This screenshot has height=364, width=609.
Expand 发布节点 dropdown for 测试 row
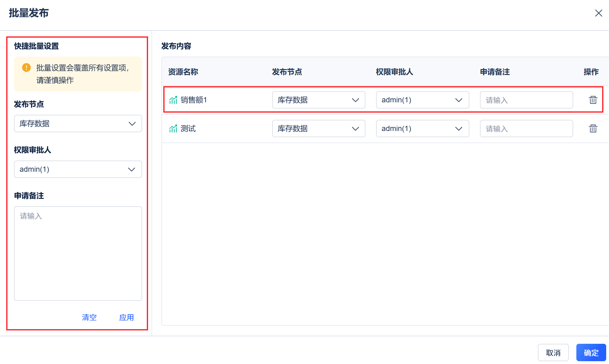click(318, 128)
